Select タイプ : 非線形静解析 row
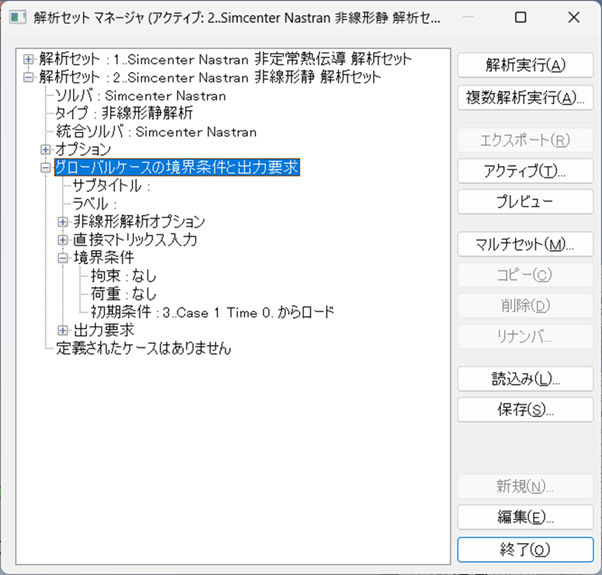The width and height of the screenshot is (602, 575). (124, 113)
